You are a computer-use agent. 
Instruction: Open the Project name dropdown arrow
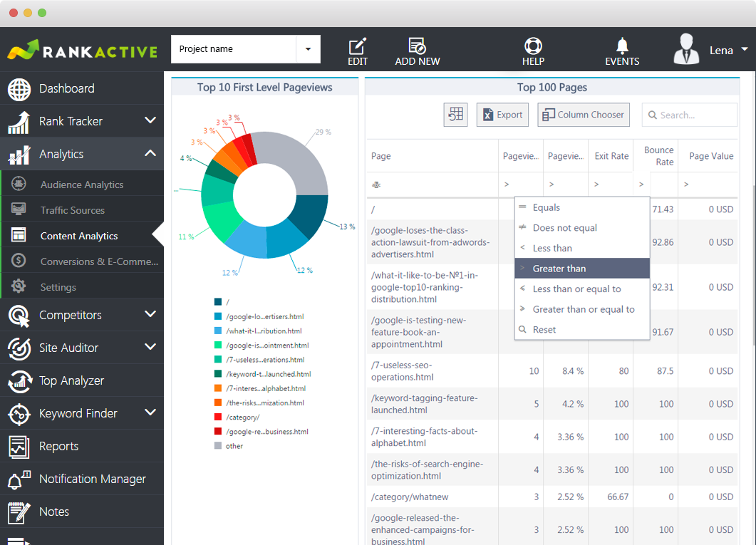click(308, 49)
